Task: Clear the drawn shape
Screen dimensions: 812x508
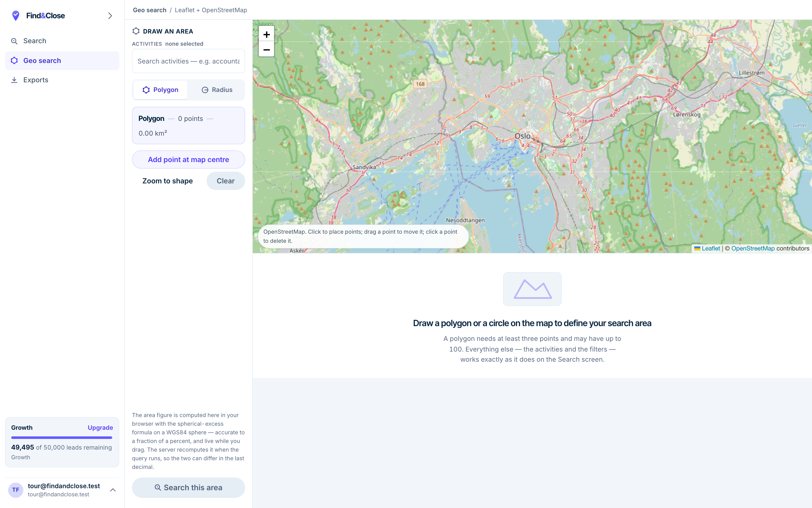Action: 226,181
